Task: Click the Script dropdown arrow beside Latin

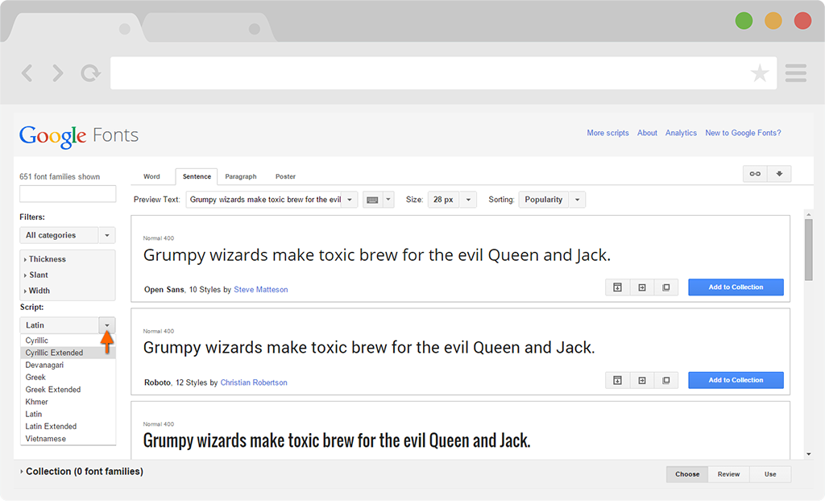Action: click(x=107, y=325)
